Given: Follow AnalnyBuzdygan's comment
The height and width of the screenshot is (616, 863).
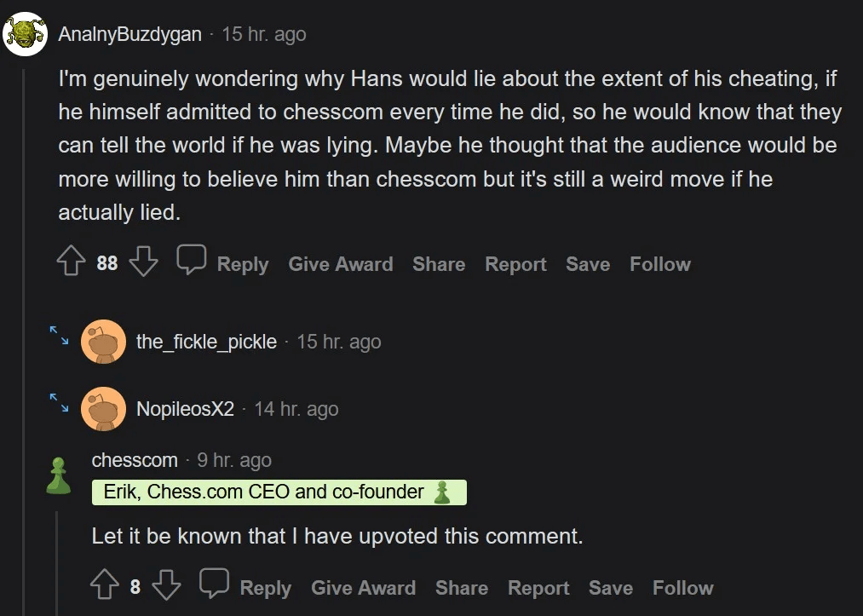Looking at the screenshot, I should coord(659,264).
